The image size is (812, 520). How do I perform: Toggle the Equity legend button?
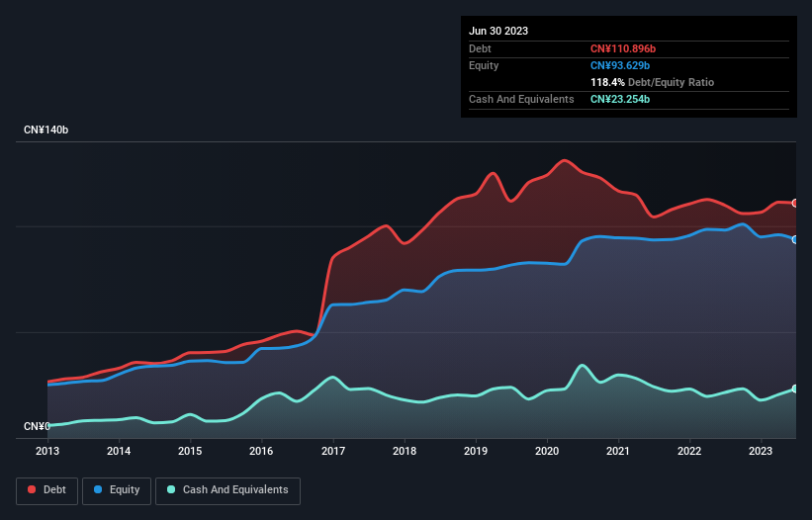[117, 490]
